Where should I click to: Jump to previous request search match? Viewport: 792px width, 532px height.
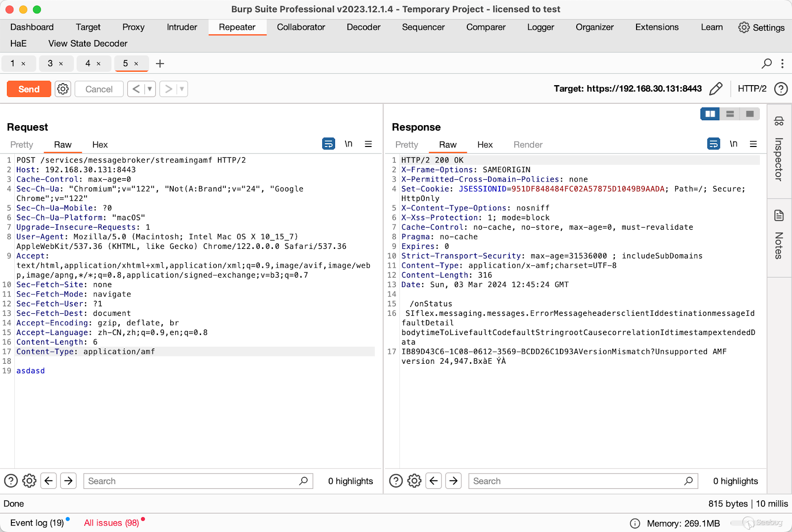49,481
